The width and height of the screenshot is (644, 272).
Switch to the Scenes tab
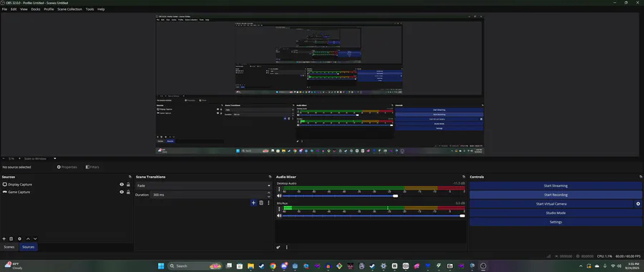point(9,247)
